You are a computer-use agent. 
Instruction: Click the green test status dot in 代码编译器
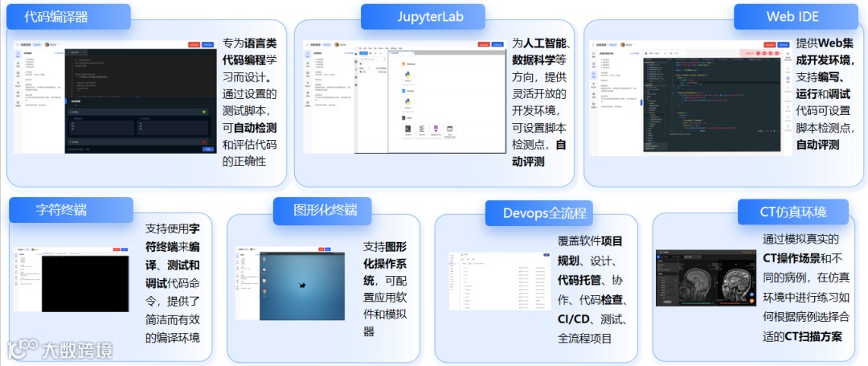click(204, 113)
